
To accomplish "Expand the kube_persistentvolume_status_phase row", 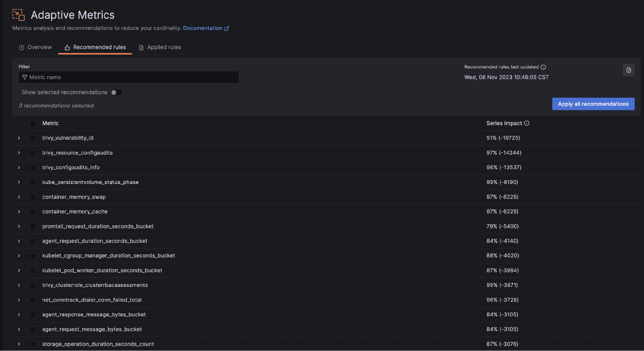I will click(x=19, y=182).
